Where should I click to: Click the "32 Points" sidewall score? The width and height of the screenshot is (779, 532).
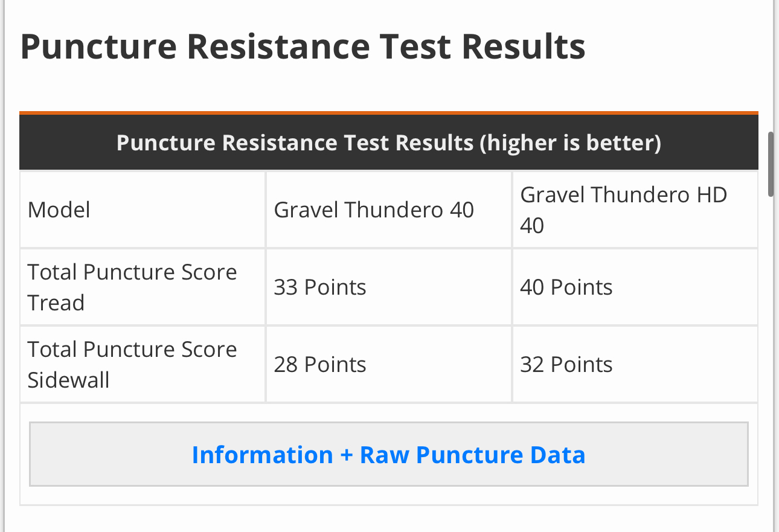566,364
